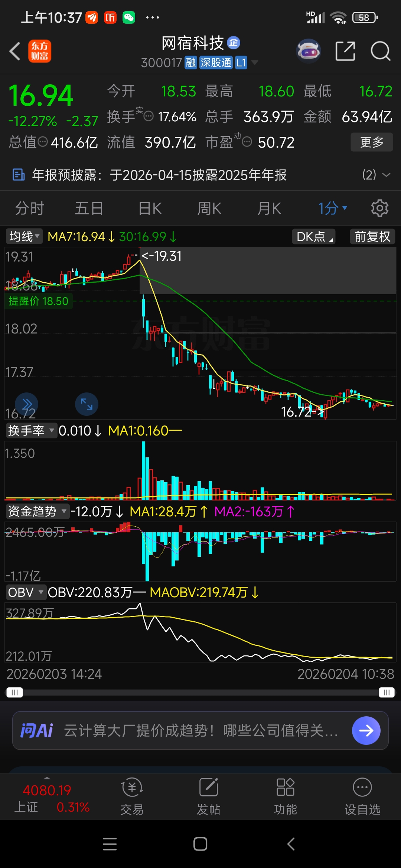
Task: Switch to 日K tab
Action: coord(150,208)
